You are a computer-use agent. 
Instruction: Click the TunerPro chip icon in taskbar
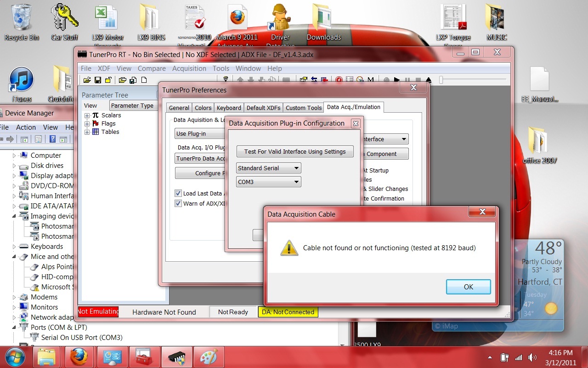tap(176, 357)
